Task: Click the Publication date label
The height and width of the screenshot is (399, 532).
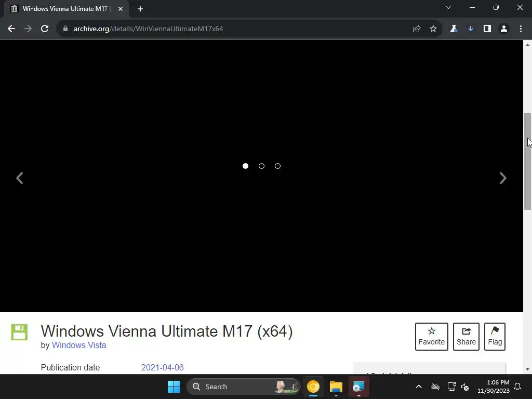Action: tap(70, 367)
